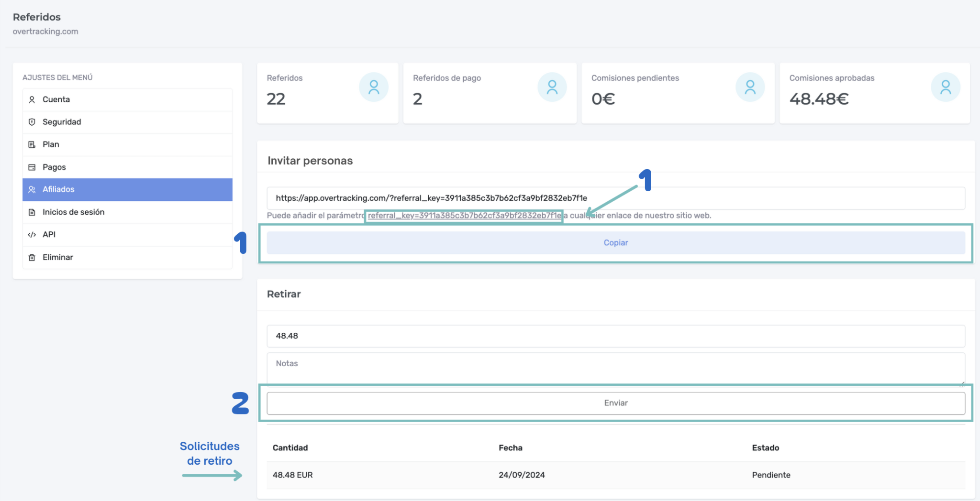Click the shield icon beside Seguridad

coord(32,122)
